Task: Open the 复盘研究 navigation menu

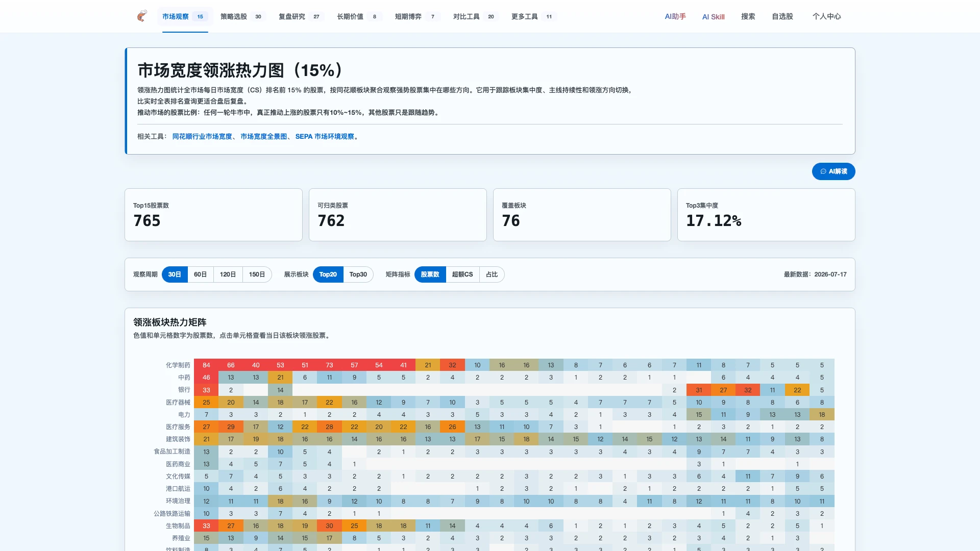Action: [301, 16]
